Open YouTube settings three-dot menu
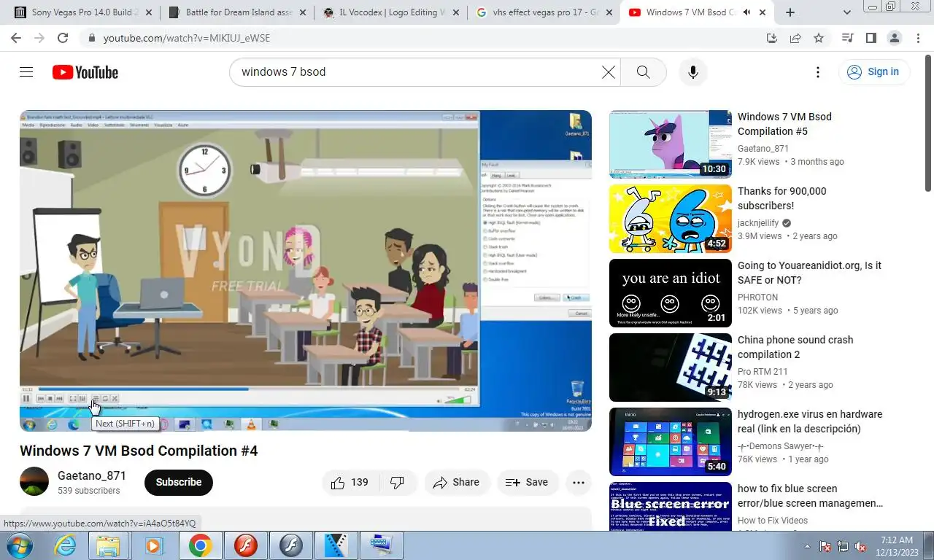 pos(818,71)
